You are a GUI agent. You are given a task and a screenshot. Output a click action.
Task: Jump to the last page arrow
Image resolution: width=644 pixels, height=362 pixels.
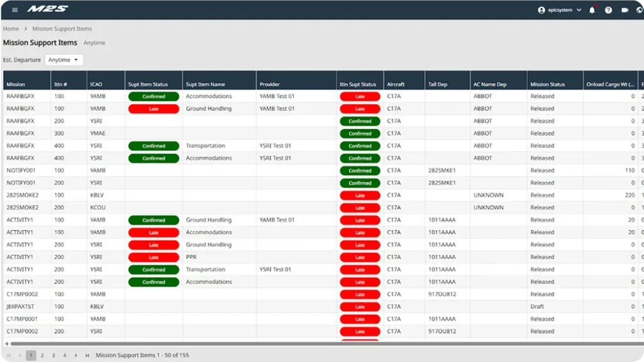point(87,355)
